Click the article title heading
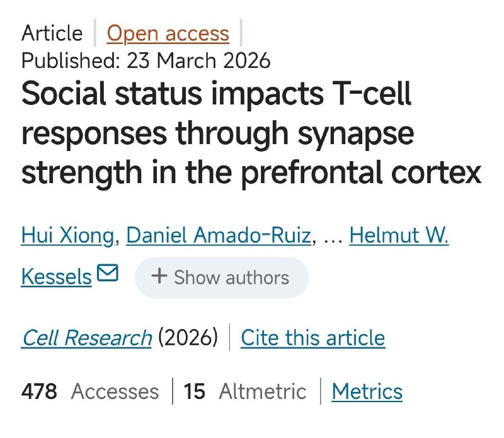504x438 pixels. pos(251,133)
